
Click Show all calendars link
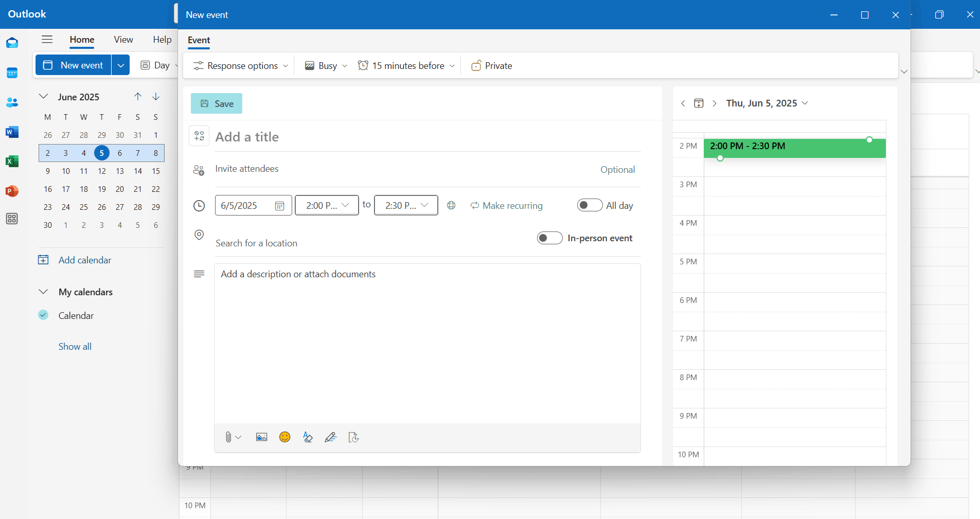click(x=75, y=346)
